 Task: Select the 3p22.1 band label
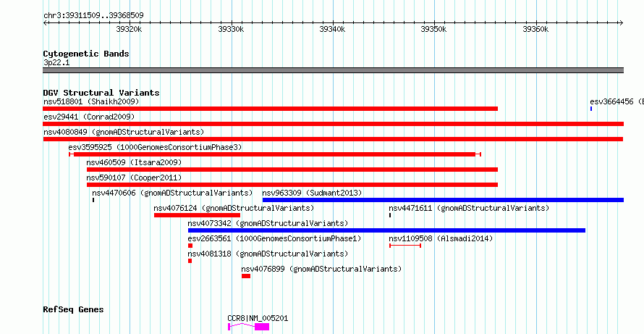[56, 62]
